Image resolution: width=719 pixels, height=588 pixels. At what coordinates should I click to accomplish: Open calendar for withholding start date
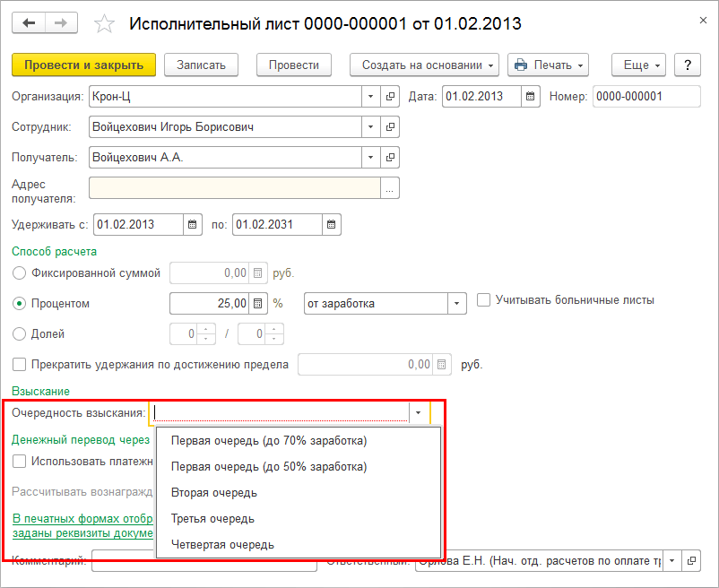point(194,225)
